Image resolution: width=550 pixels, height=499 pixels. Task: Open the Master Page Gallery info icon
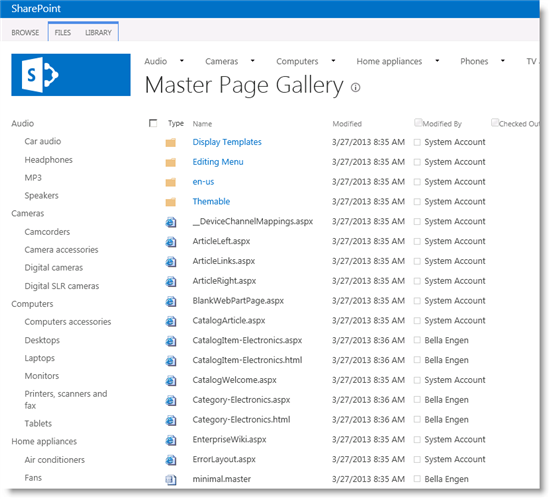coord(355,87)
